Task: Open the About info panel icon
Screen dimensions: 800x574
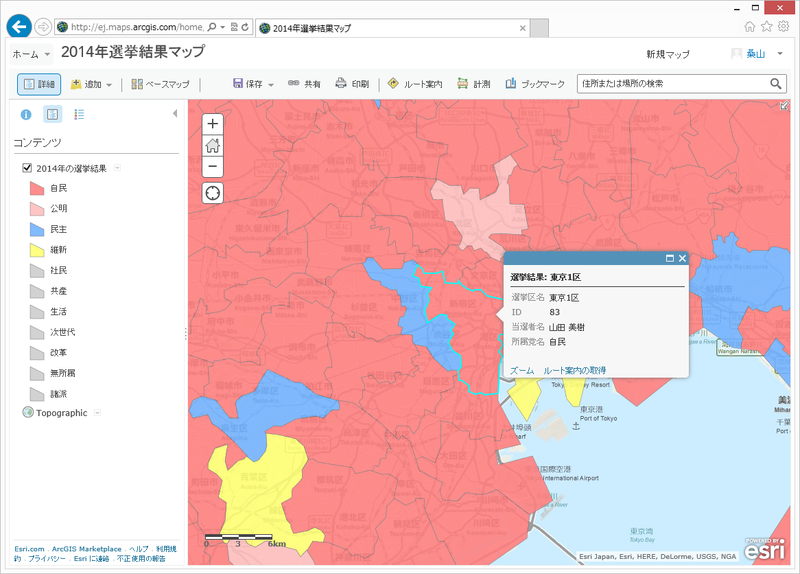Action: coord(26,114)
